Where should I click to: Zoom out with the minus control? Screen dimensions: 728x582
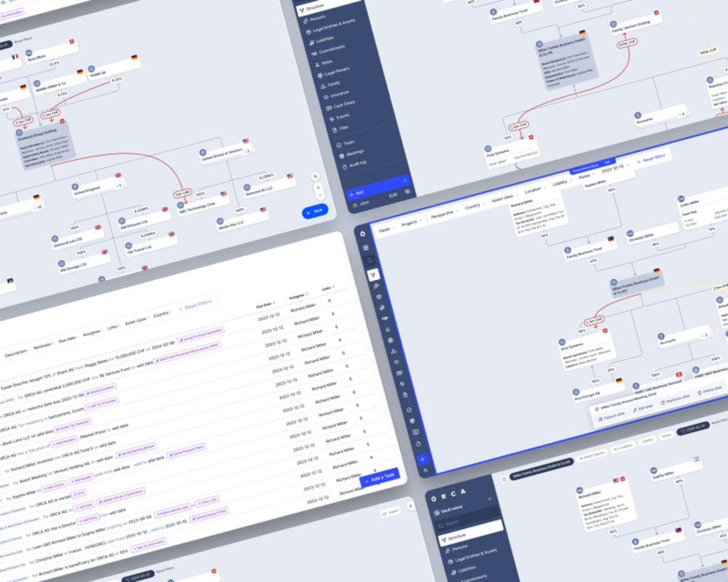[320, 196]
